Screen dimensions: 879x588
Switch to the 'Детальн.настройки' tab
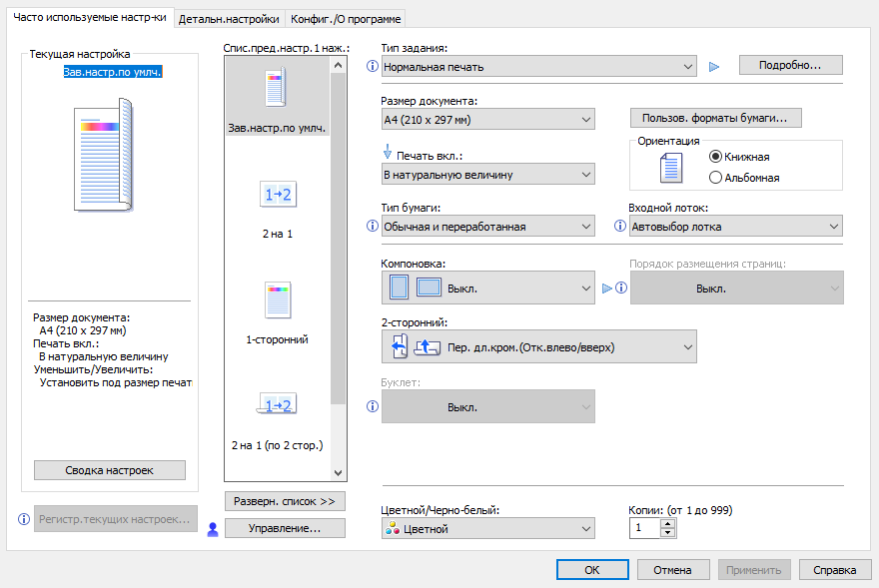coord(229,19)
